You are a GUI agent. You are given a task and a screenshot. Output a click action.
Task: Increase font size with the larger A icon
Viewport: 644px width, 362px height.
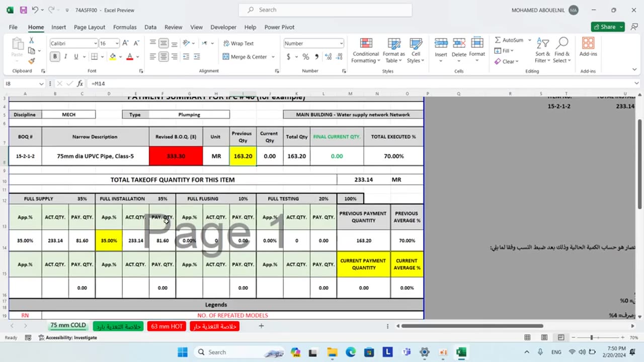[125, 43]
